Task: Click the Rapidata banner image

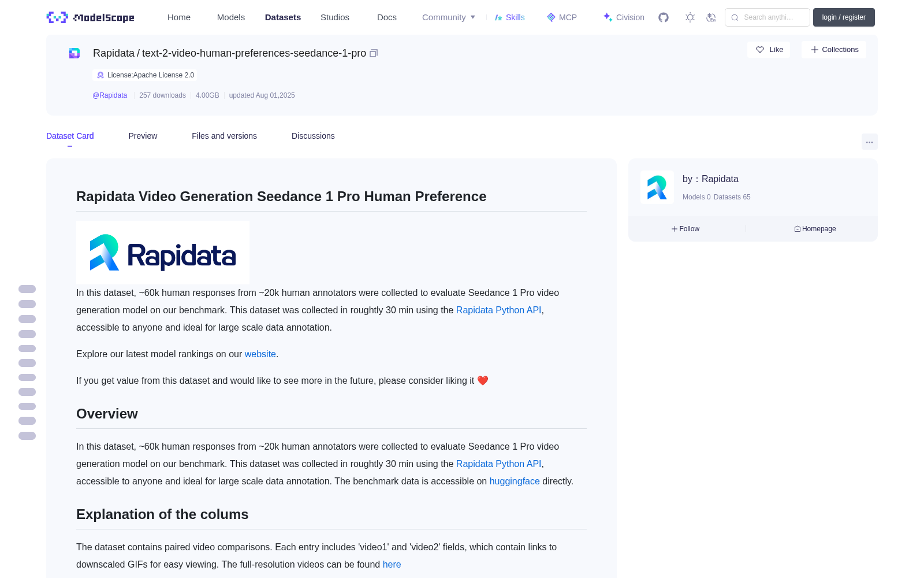Action: tap(163, 253)
